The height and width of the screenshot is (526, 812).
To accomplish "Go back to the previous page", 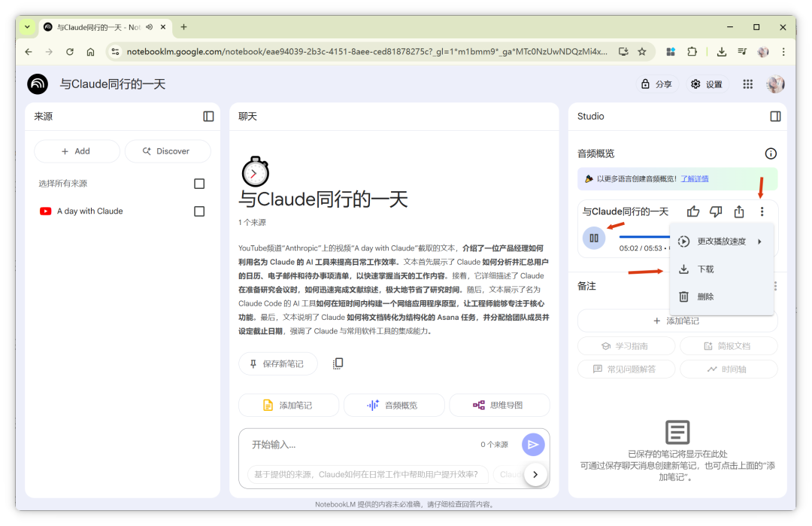I will [x=29, y=51].
